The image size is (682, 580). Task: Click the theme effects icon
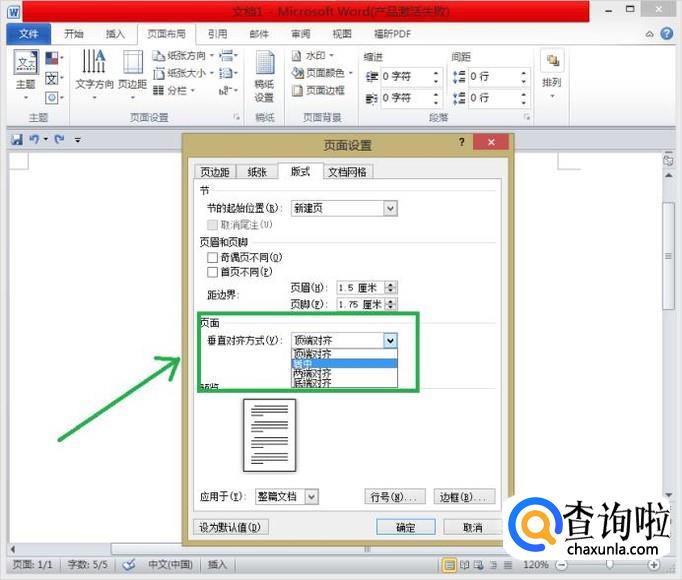tap(53, 97)
